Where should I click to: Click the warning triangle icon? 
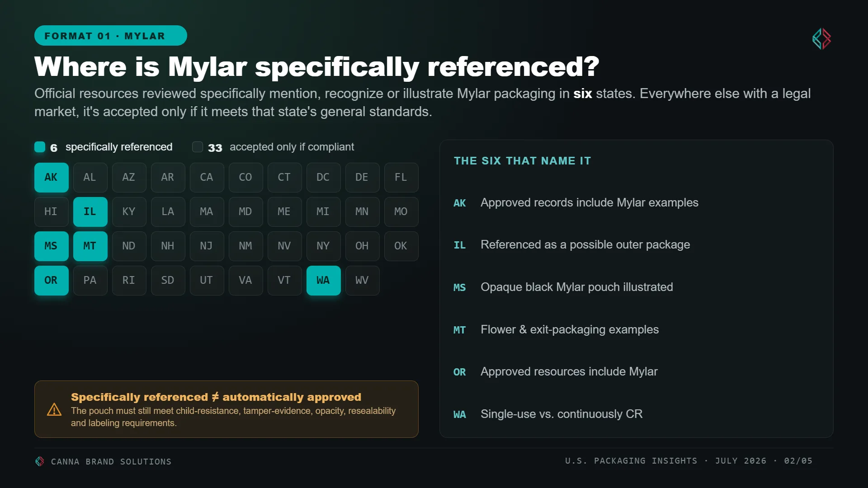click(54, 409)
